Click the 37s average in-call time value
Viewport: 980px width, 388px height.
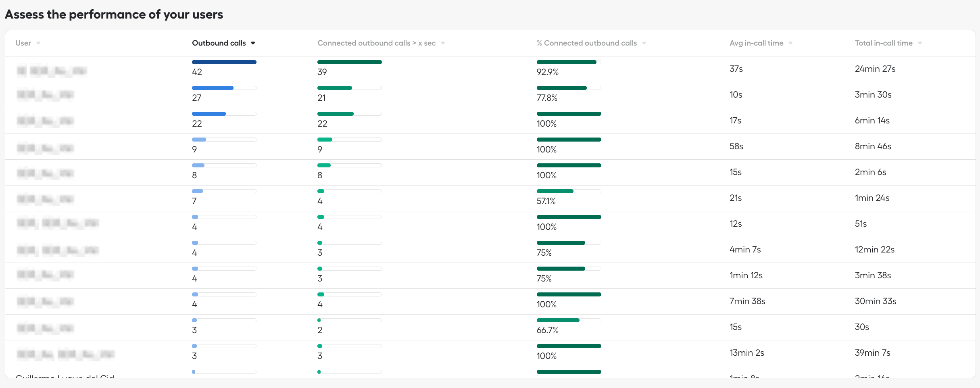pos(736,69)
